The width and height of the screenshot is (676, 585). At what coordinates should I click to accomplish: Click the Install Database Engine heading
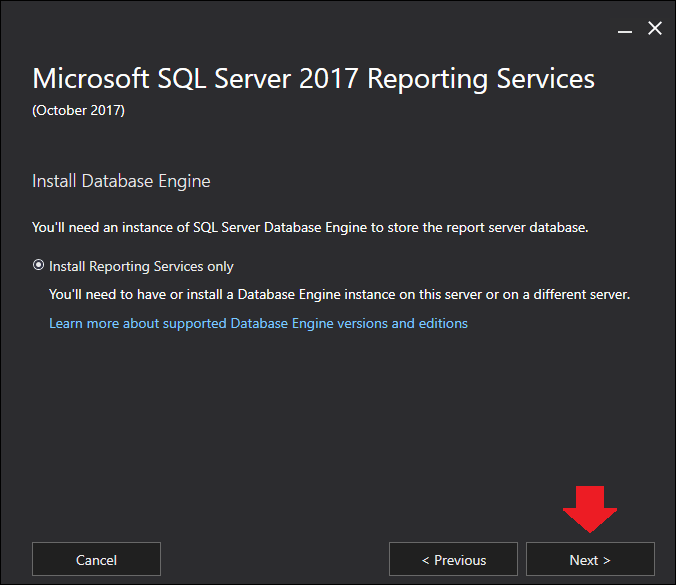[121, 181]
